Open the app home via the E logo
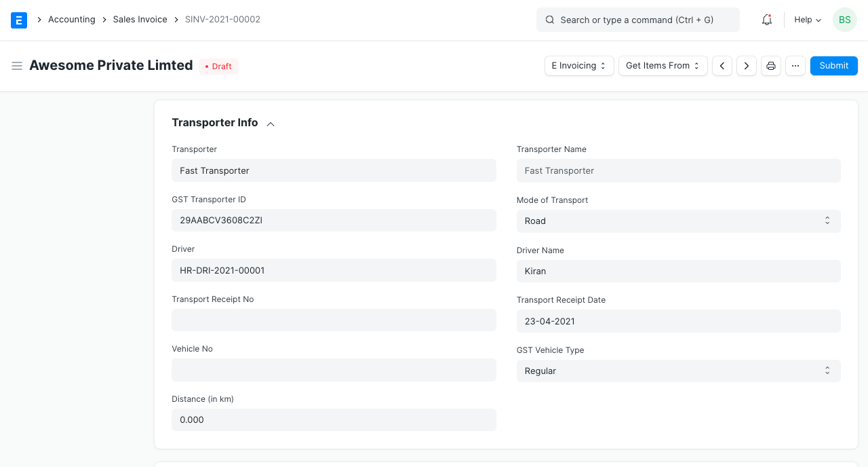The width and height of the screenshot is (868, 467). coord(18,20)
